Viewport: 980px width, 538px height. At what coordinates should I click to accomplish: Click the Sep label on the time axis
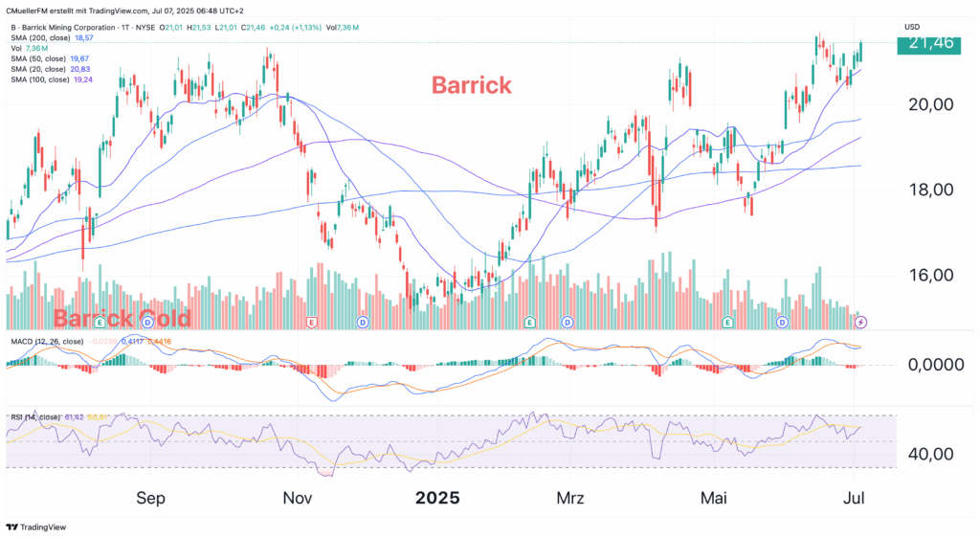pos(150,498)
